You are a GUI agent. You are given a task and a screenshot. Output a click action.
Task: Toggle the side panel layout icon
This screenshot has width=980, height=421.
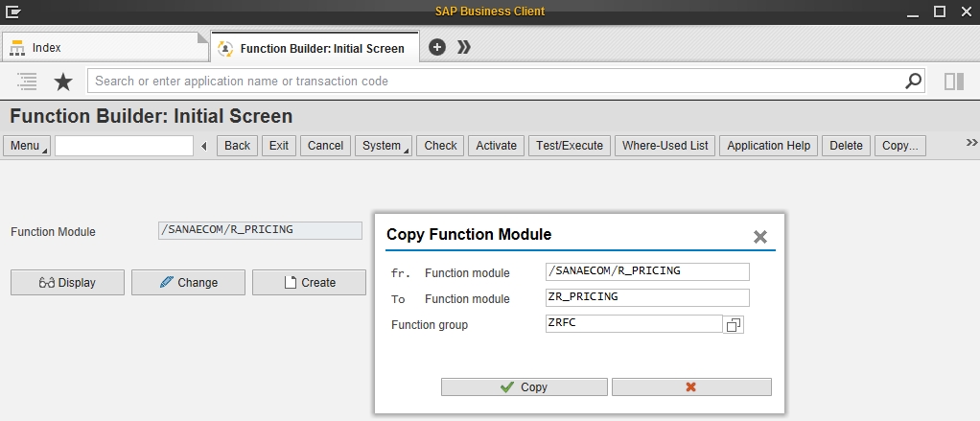(954, 82)
